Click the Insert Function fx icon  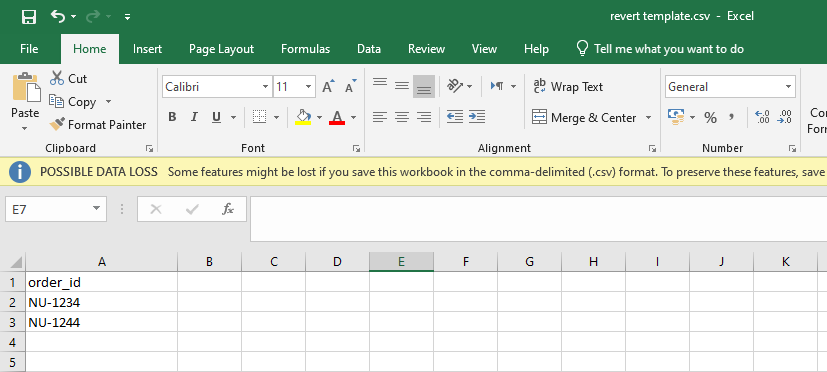(228, 209)
